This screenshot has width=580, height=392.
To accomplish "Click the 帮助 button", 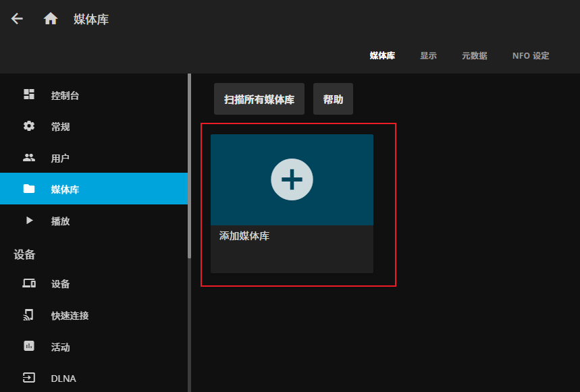I will [334, 99].
